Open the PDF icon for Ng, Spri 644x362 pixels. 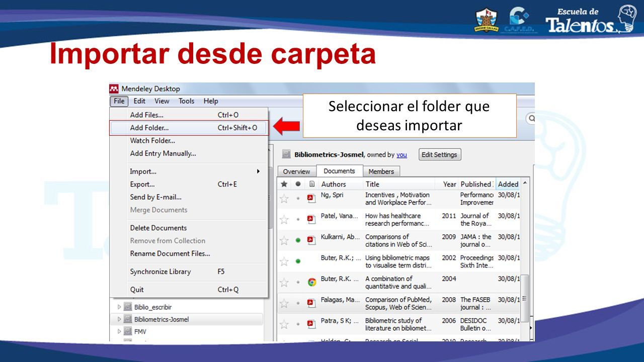pyautogui.click(x=311, y=198)
